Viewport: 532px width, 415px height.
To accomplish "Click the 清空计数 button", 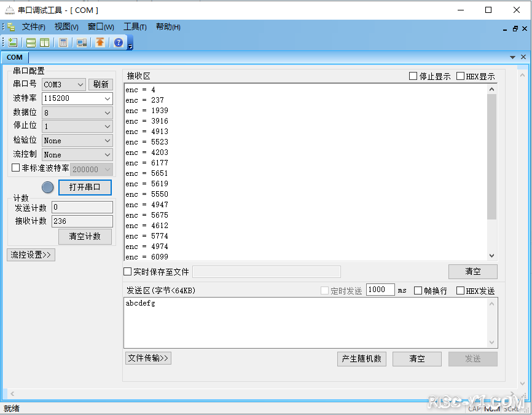I will pyautogui.click(x=85, y=236).
